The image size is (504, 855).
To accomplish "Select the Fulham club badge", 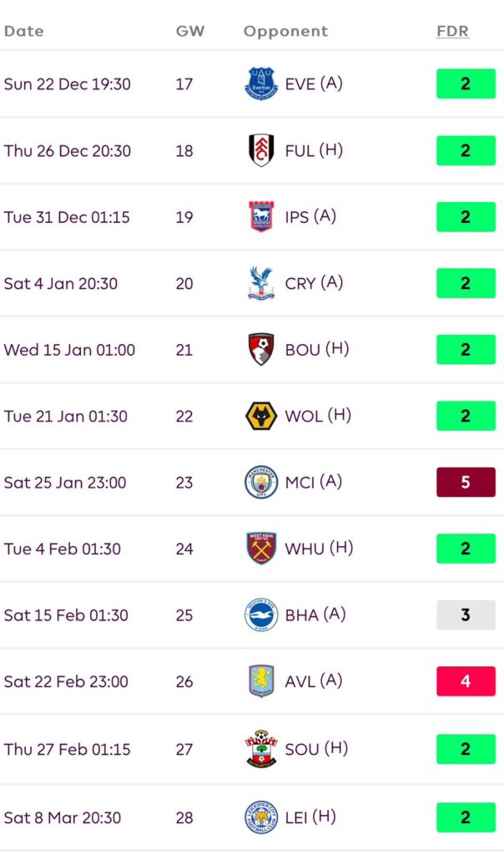I will [x=261, y=150].
